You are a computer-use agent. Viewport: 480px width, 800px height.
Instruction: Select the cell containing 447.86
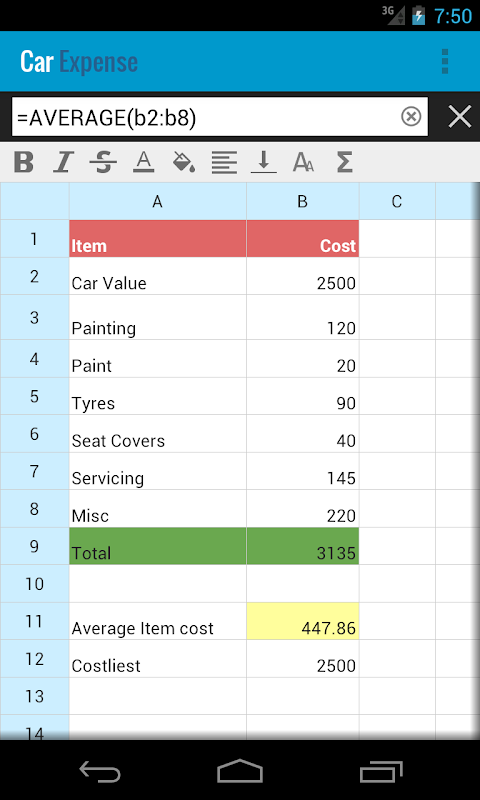pos(302,621)
